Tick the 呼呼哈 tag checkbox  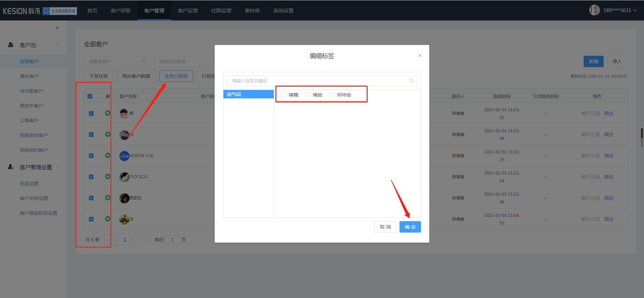[331, 95]
